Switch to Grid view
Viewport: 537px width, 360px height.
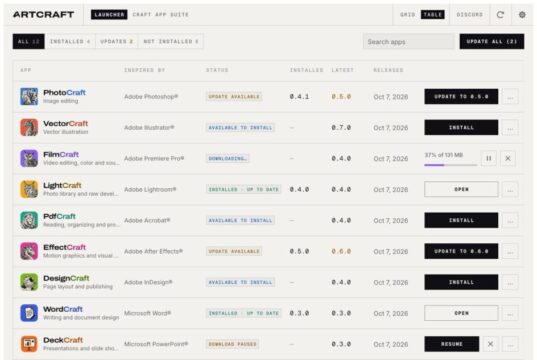coord(408,15)
